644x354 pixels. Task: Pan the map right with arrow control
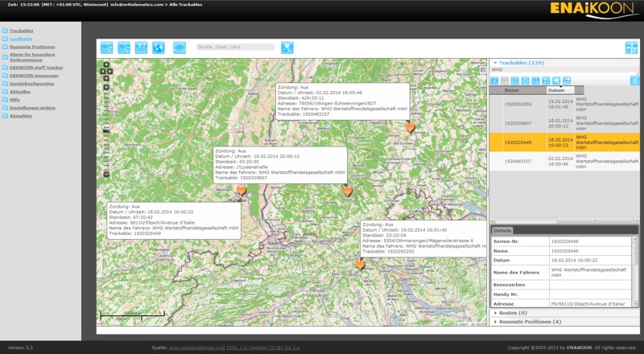[x=110, y=72]
